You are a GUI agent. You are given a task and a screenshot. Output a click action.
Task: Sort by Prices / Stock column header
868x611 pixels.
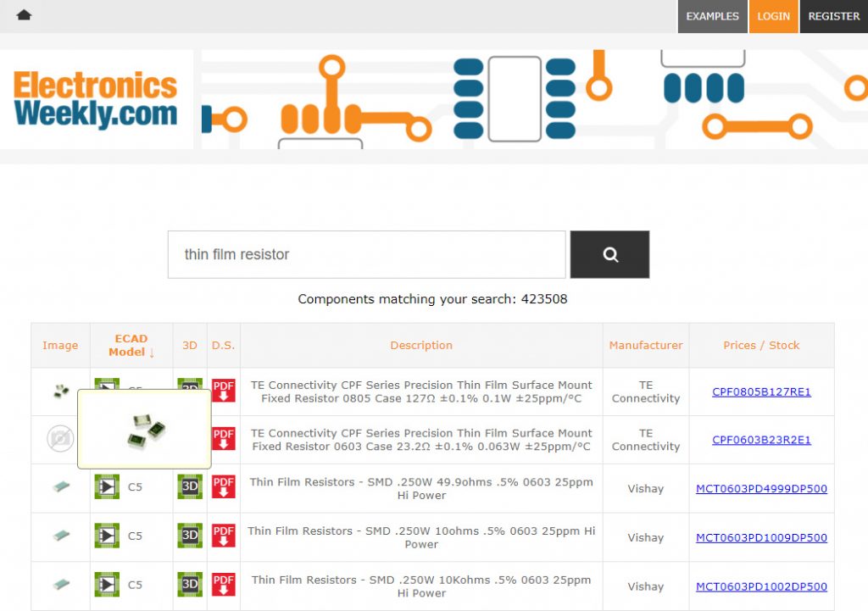(761, 346)
